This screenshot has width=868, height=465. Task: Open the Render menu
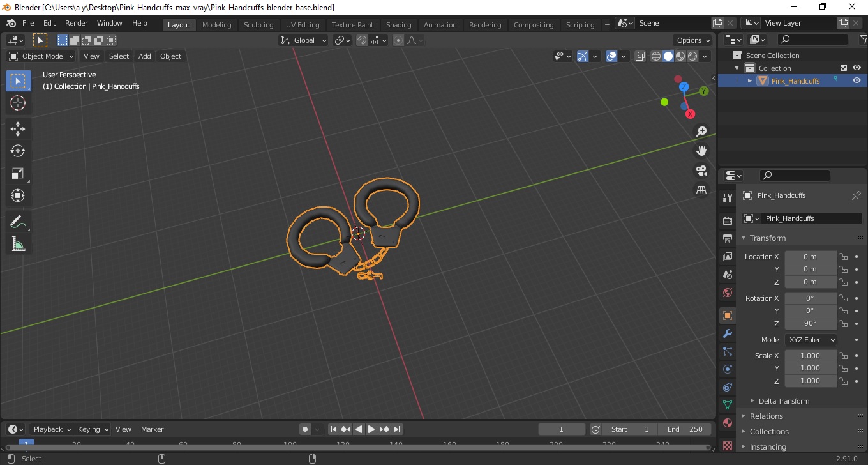pyautogui.click(x=76, y=23)
